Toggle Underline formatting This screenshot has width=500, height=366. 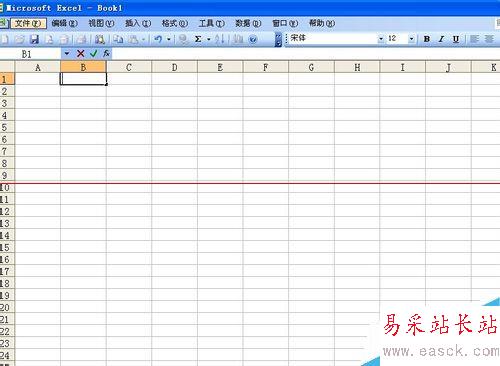click(456, 39)
